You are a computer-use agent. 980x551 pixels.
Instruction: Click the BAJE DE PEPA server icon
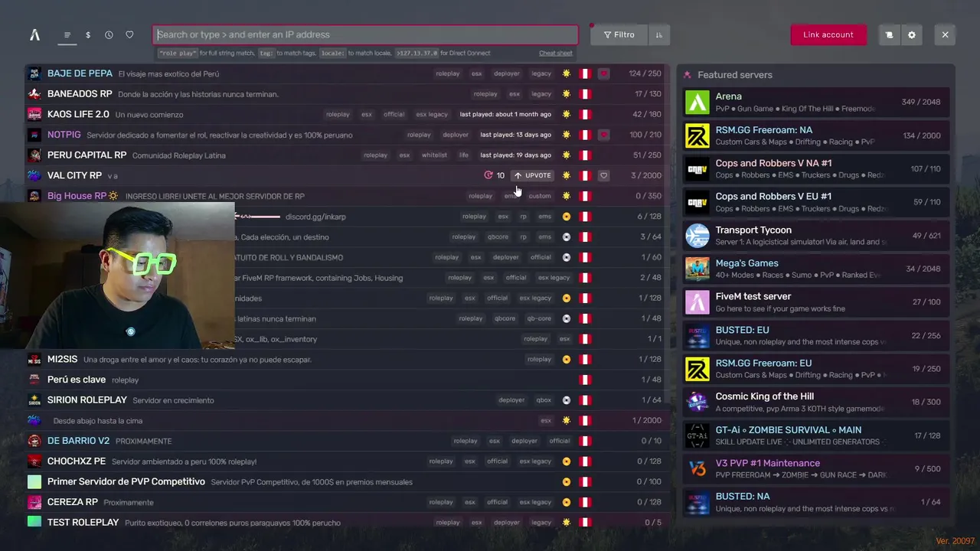[x=34, y=73]
